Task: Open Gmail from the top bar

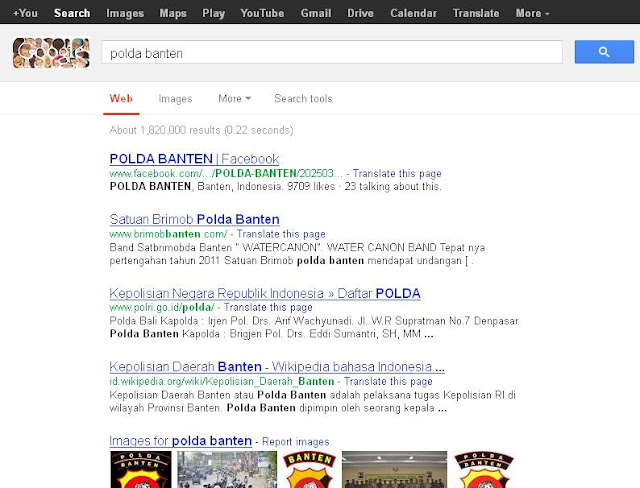Action: (x=316, y=13)
